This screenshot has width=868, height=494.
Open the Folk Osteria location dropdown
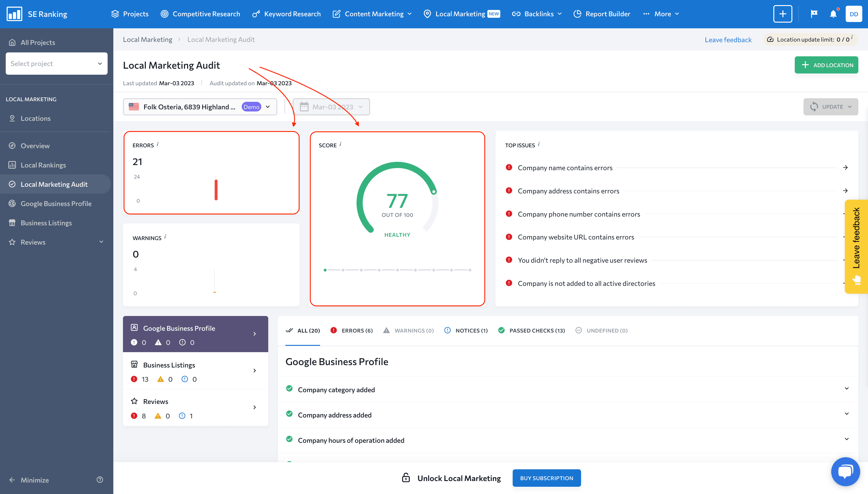tap(200, 107)
